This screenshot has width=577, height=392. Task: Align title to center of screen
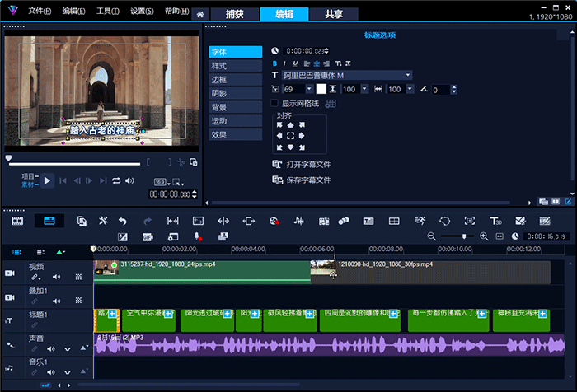[290, 136]
